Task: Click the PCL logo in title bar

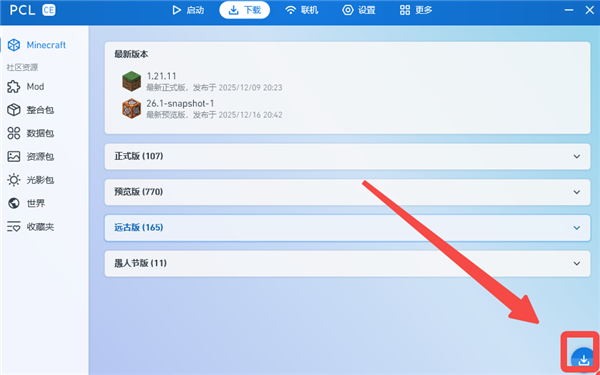Action: coord(23,10)
